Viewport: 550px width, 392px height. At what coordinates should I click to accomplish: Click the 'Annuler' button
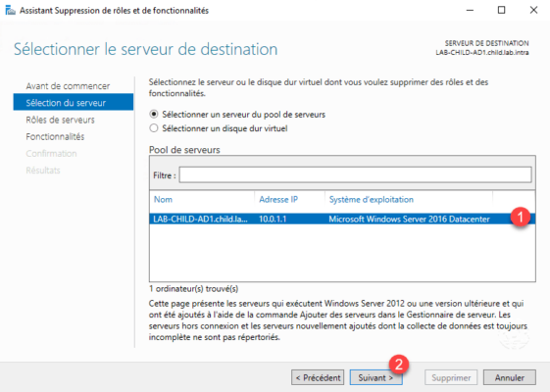pos(509,377)
